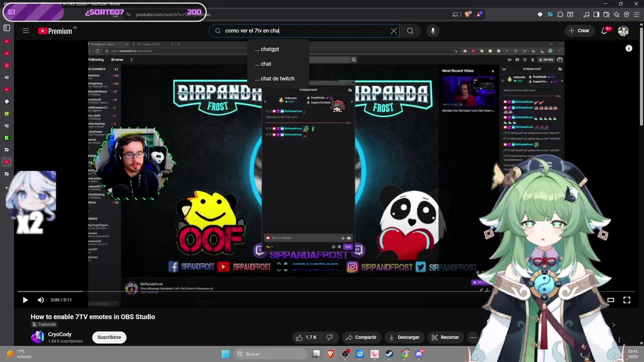Image resolution: width=644 pixels, height=362 pixels.
Task: Switch player to theater mode
Action: [610, 300]
